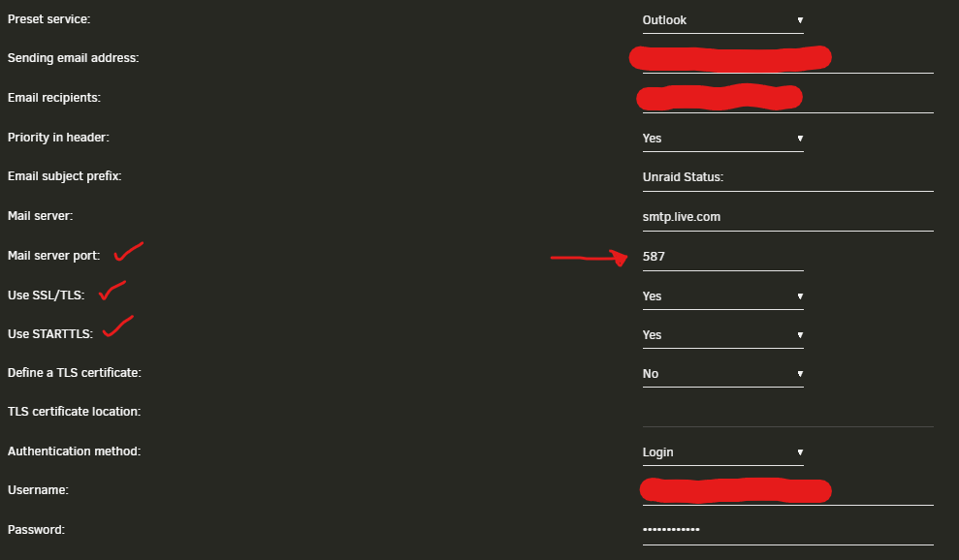Click the 'Preset service:' label
Screen dimensions: 959x560
48,19
